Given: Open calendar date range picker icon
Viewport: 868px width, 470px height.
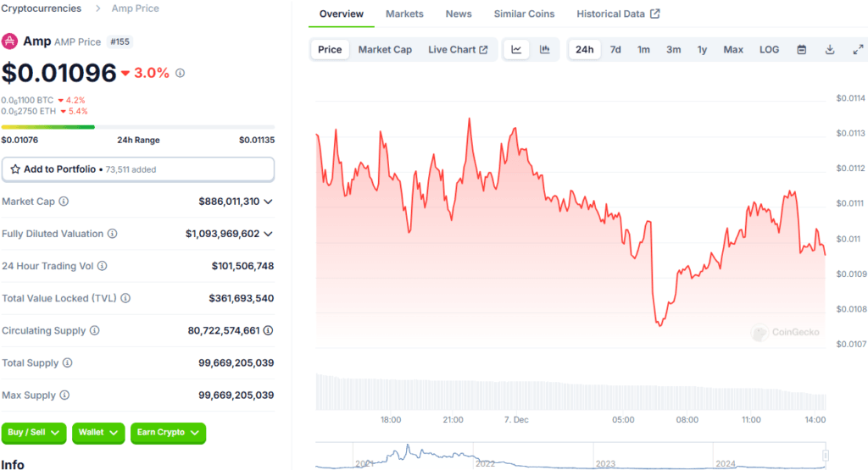Looking at the screenshot, I should point(802,49).
